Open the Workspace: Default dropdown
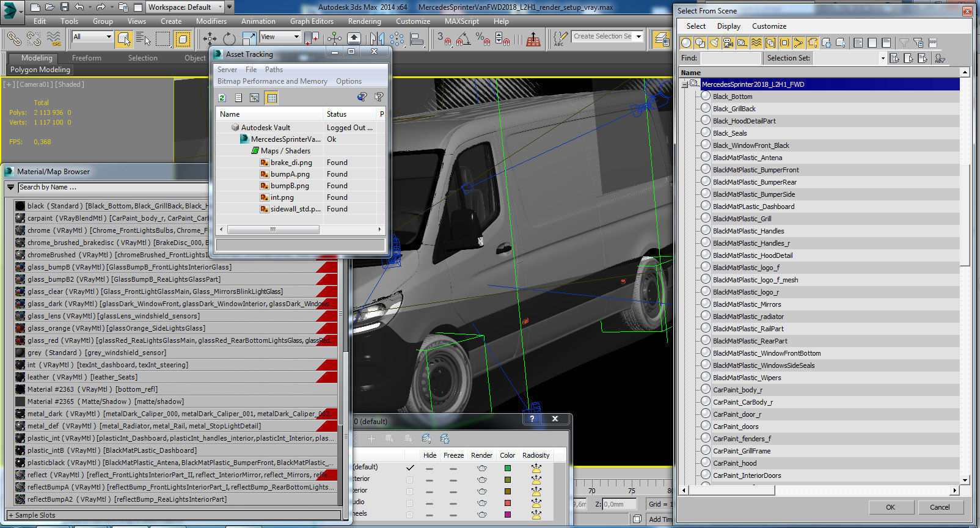 184,7
